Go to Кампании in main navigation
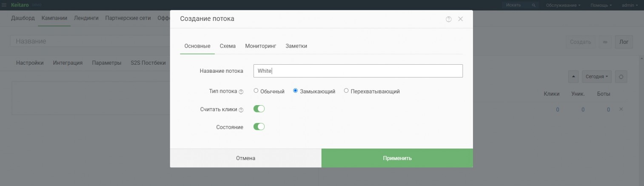This screenshot has width=644, height=186. point(54,18)
